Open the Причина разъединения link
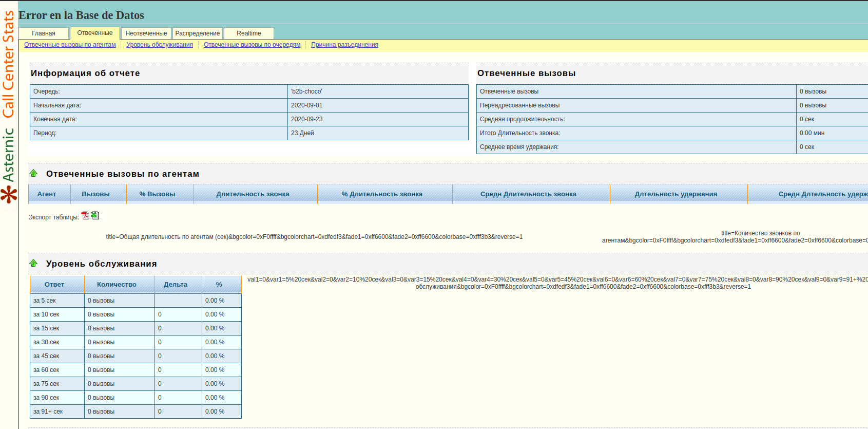Image resolution: width=868 pixels, height=429 pixels. (x=344, y=45)
